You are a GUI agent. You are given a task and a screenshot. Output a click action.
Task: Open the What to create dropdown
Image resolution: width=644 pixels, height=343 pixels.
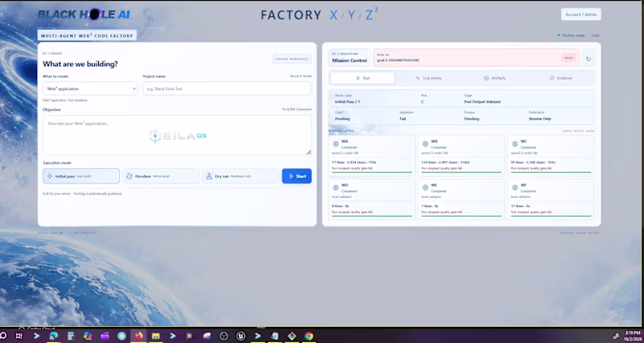[x=90, y=89]
